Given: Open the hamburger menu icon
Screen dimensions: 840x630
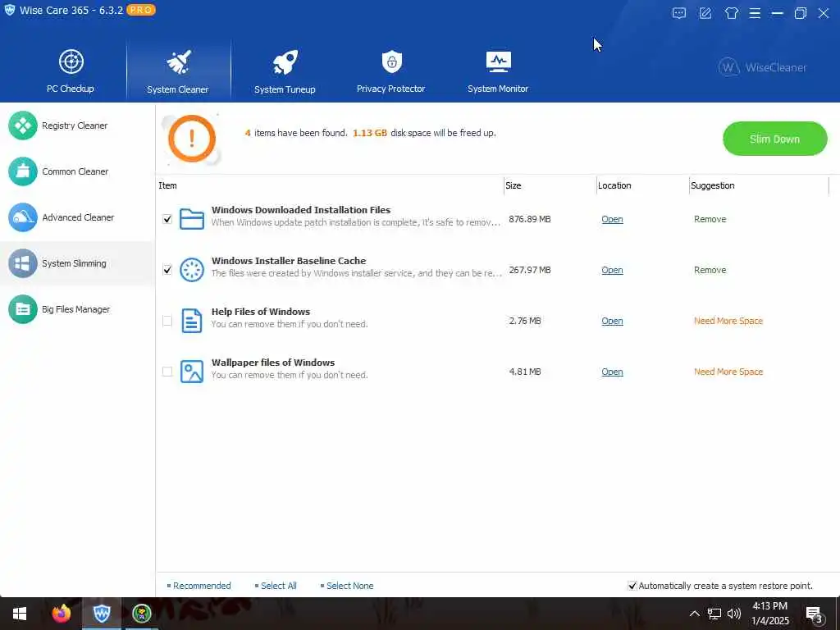Looking at the screenshot, I should pyautogui.click(x=755, y=13).
